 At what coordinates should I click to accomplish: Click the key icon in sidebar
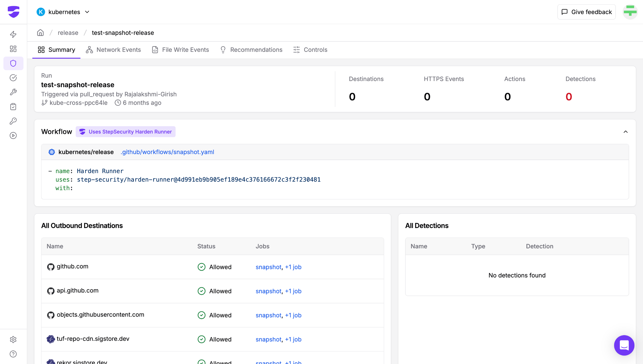(x=13, y=121)
